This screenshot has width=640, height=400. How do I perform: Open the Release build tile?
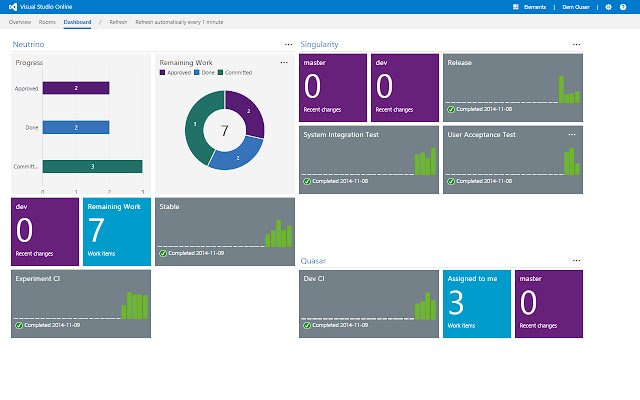(513, 88)
